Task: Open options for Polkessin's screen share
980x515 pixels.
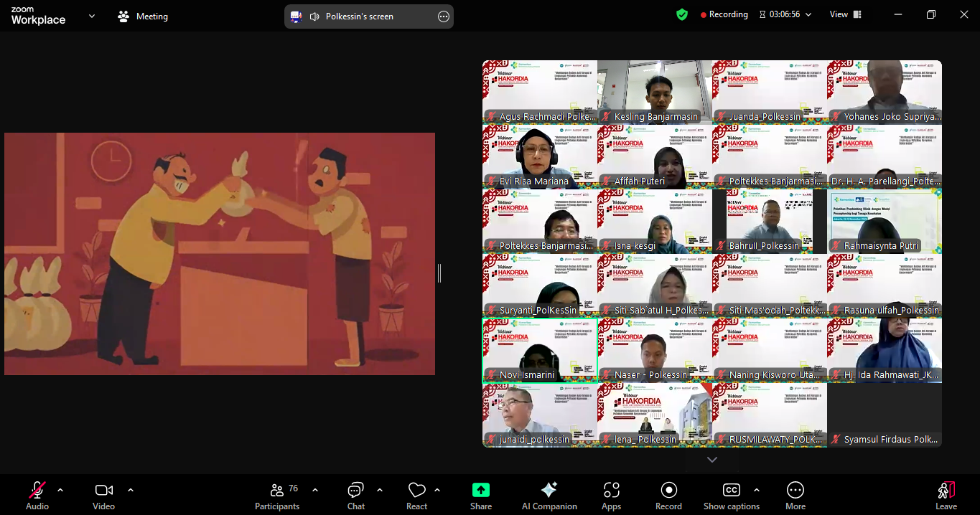Action: point(443,15)
